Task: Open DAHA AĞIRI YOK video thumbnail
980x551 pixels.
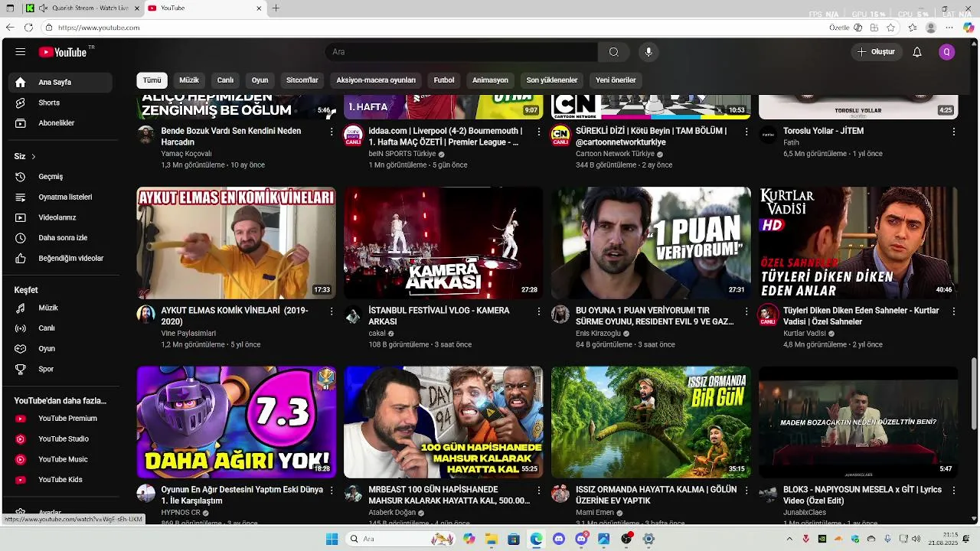Action: (x=236, y=422)
